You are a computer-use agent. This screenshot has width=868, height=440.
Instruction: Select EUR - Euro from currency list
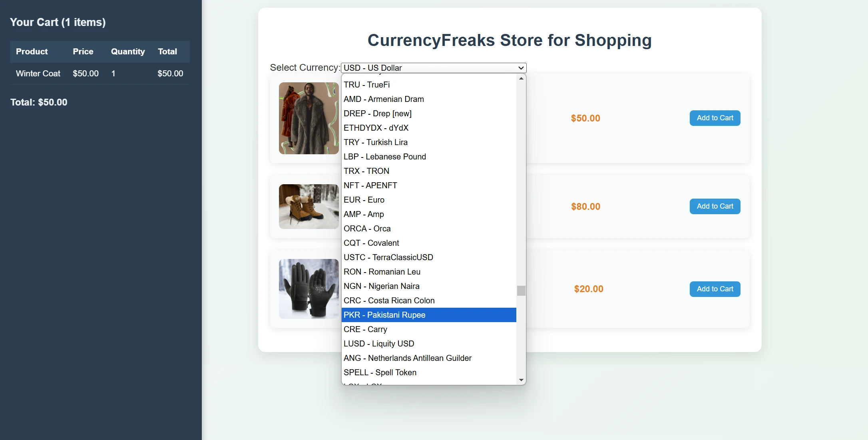[364, 200]
